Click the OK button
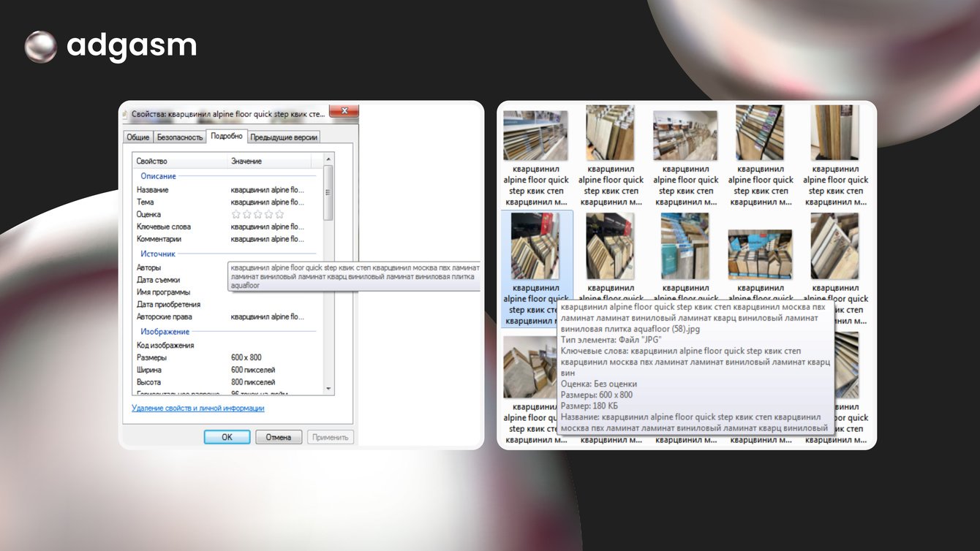 [x=227, y=437]
